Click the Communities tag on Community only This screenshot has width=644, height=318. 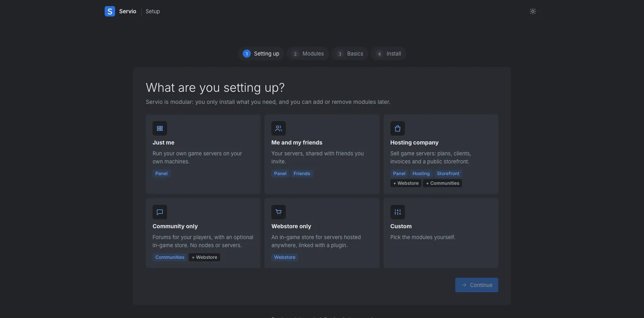[x=170, y=257]
